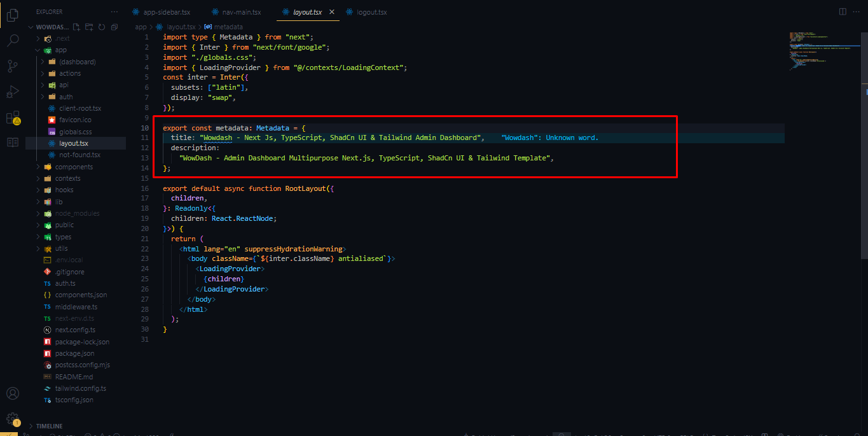Viewport: 868px width, 436px height.
Task: Open Run and Debug panel
Action: click(12, 91)
